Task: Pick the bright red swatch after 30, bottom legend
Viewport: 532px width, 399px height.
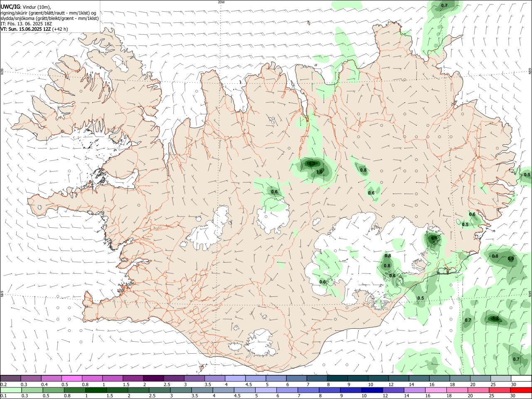Action: [x=521, y=390]
